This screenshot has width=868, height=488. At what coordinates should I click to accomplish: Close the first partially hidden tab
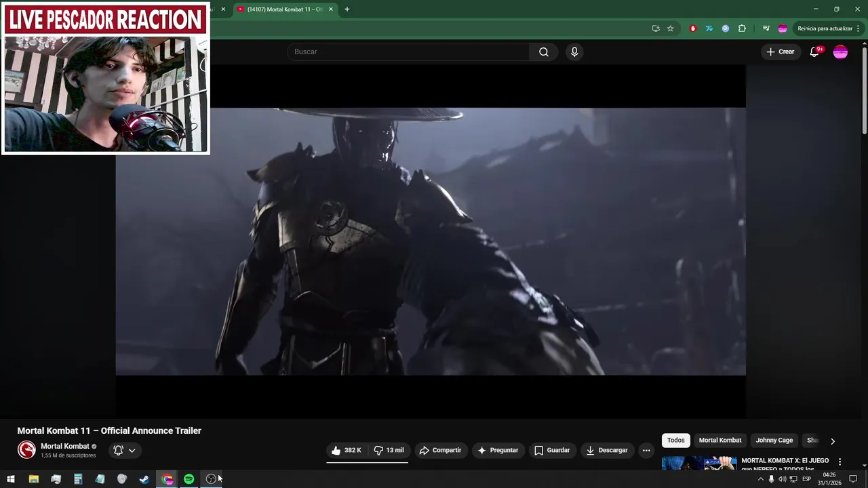[x=223, y=9]
